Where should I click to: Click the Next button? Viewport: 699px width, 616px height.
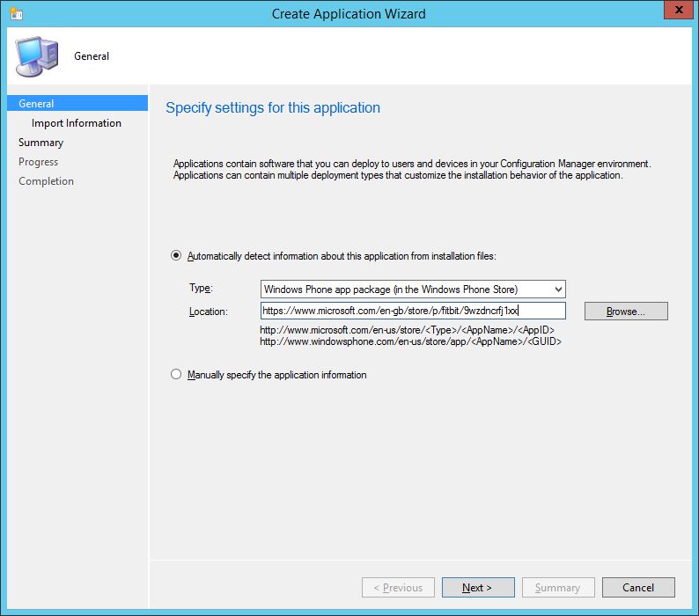click(478, 588)
